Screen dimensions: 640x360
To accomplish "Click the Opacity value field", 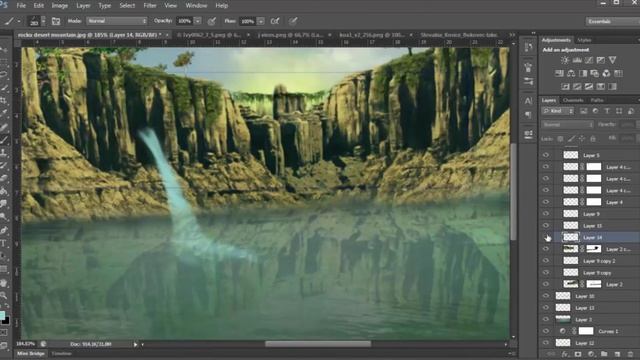I will (184, 21).
